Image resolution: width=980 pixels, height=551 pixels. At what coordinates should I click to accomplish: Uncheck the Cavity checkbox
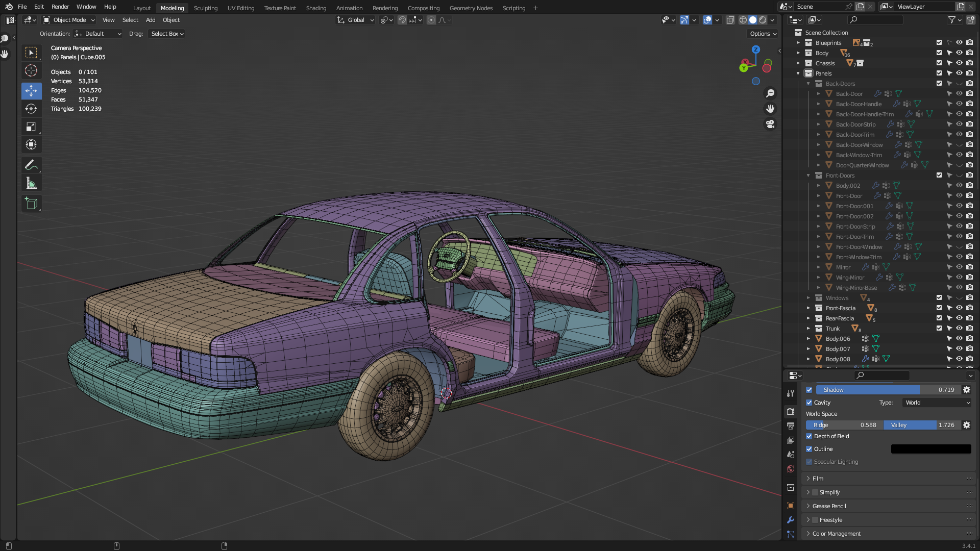[x=809, y=403]
